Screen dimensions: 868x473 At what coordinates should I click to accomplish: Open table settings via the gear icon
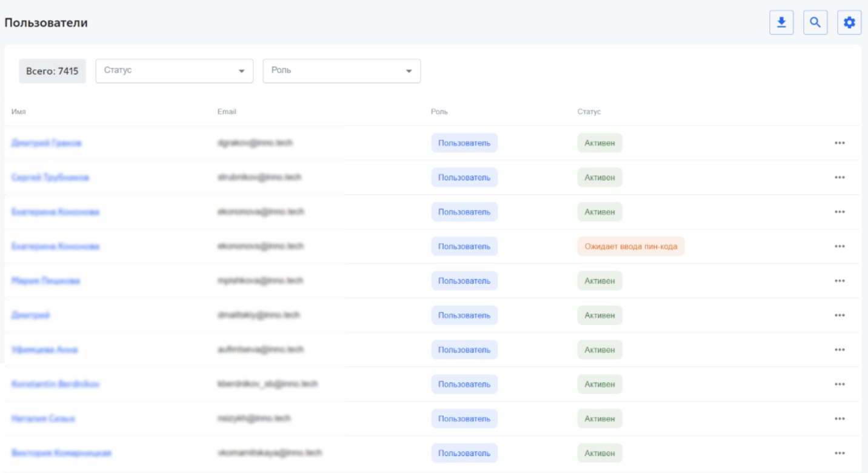click(849, 23)
